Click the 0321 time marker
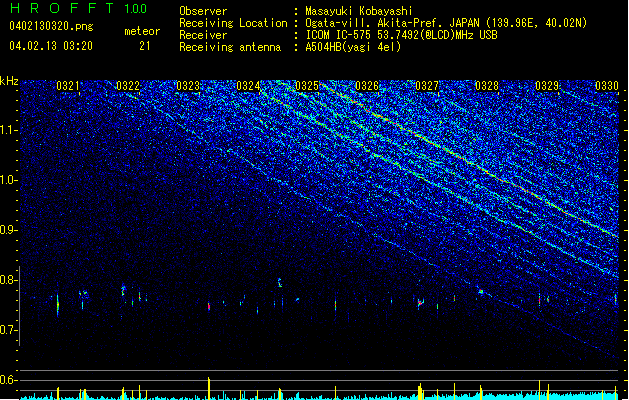629x400 pixels. pos(67,85)
